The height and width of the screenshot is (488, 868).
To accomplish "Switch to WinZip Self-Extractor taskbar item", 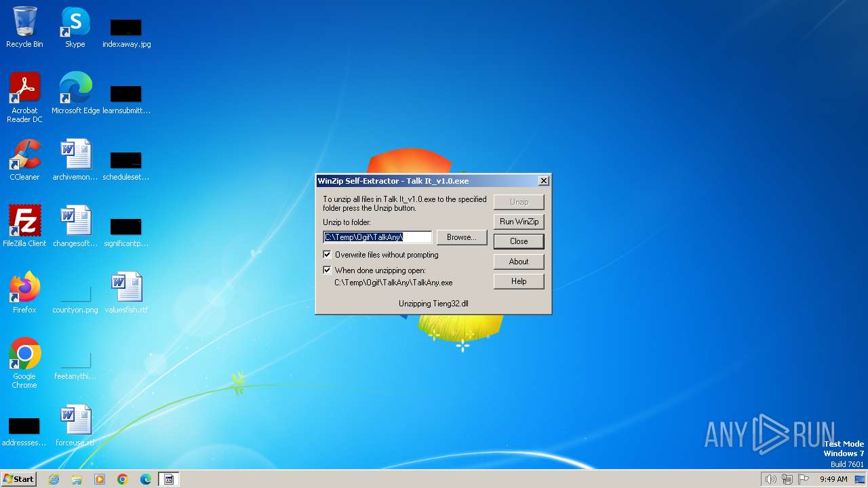I will 169,479.
